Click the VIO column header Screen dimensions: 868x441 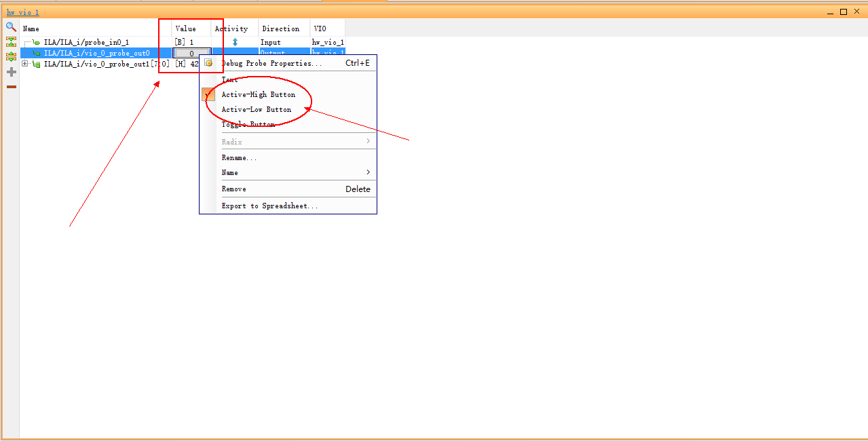pyautogui.click(x=328, y=28)
